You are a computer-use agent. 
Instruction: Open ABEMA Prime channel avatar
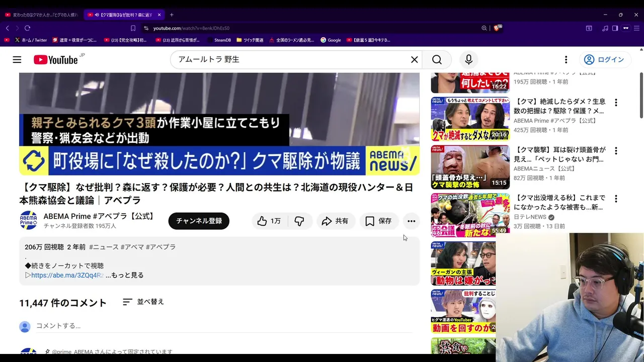click(28, 221)
